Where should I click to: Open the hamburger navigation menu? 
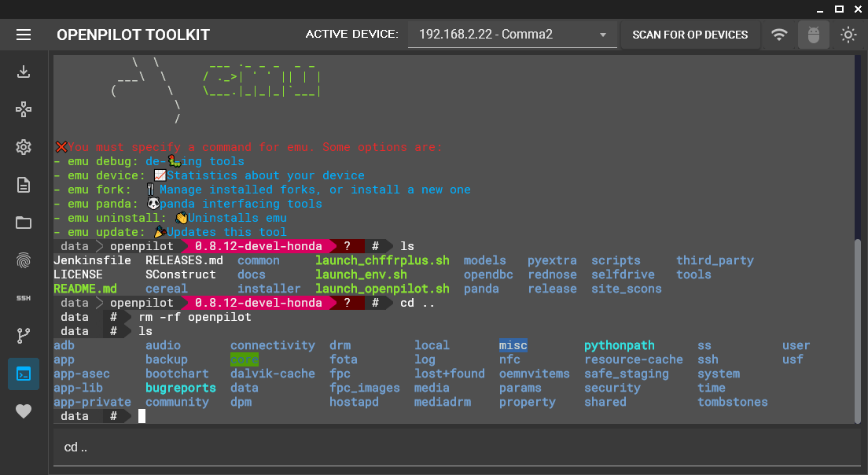(24, 35)
